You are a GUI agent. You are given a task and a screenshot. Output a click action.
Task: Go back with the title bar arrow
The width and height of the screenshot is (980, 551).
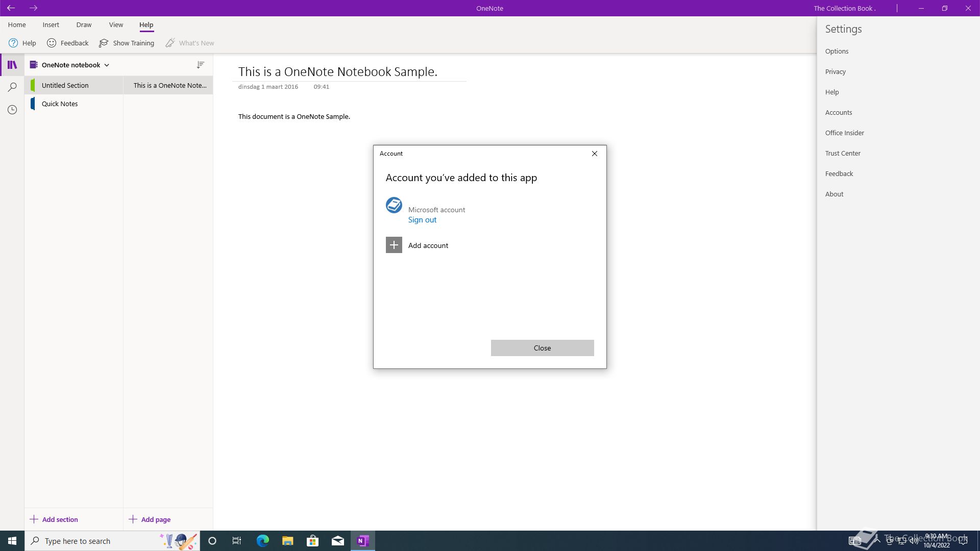pos(11,8)
